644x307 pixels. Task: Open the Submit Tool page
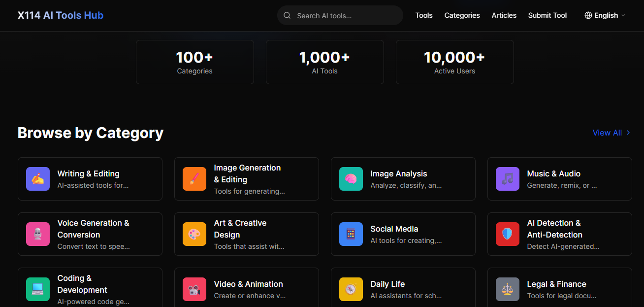pyautogui.click(x=547, y=15)
